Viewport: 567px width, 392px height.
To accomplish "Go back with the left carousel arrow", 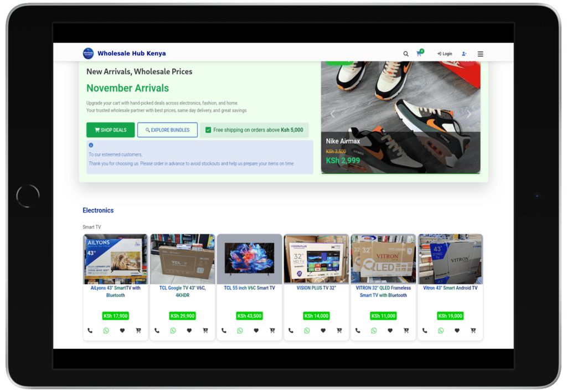I will click(x=332, y=114).
